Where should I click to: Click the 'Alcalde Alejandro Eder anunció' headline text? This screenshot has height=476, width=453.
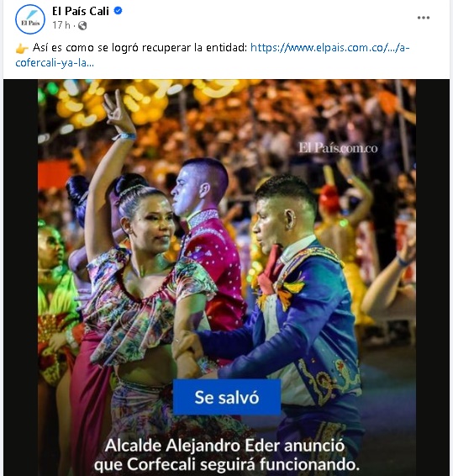(225, 446)
